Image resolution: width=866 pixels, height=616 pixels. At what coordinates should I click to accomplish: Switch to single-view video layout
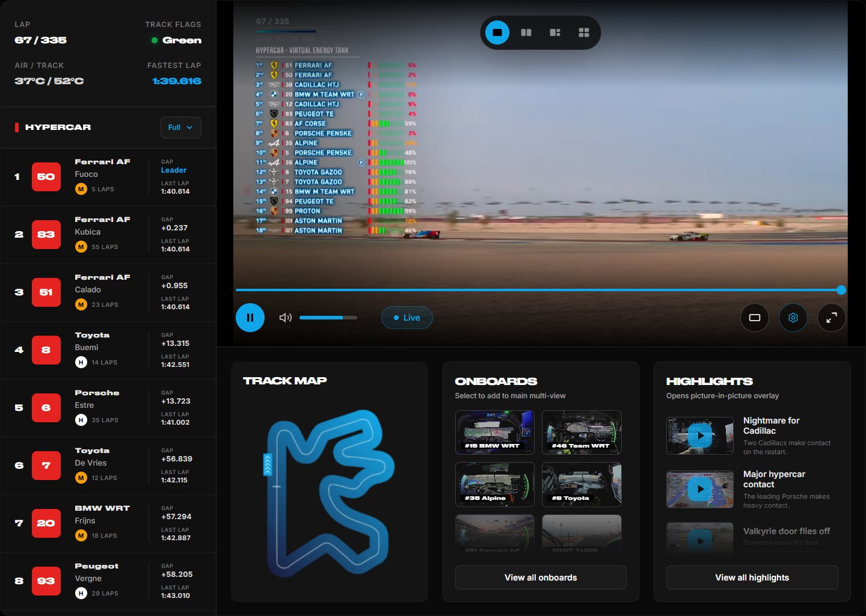pos(497,32)
